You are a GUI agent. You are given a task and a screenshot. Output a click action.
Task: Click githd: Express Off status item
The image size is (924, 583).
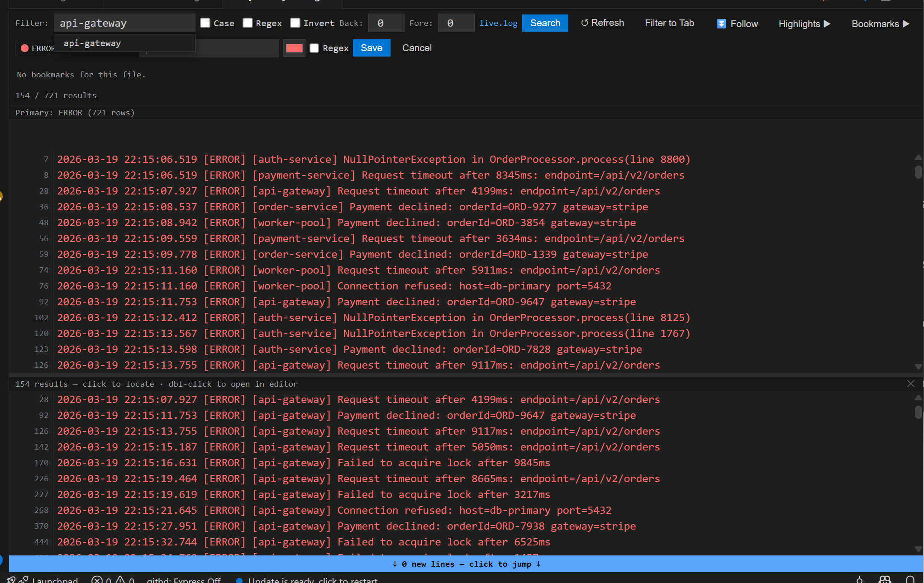coord(183,579)
